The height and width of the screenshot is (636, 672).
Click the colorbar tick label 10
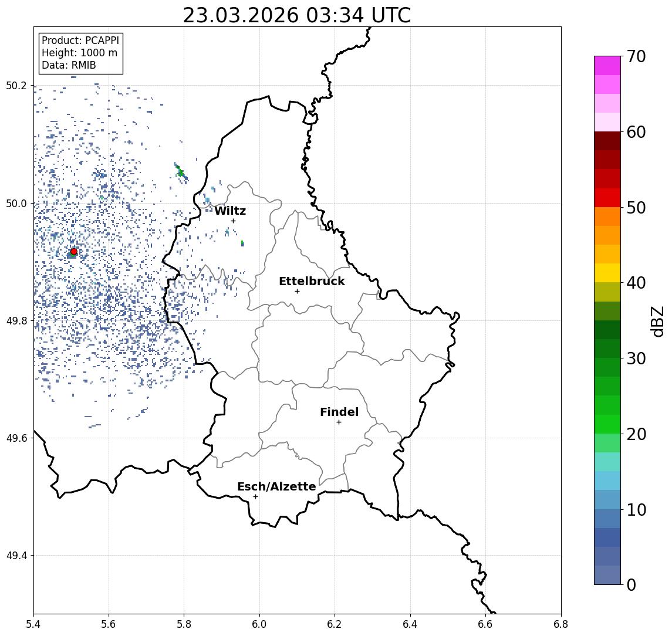click(x=636, y=510)
